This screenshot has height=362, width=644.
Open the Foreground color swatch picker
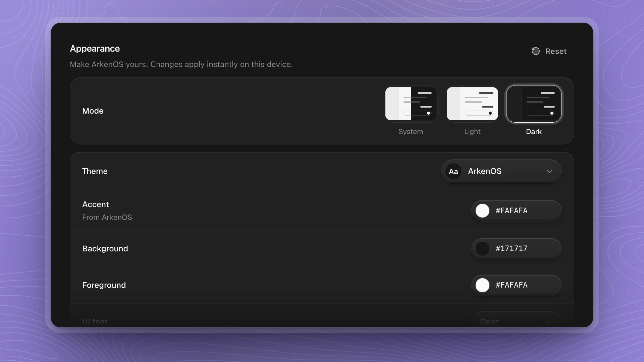[x=482, y=285]
